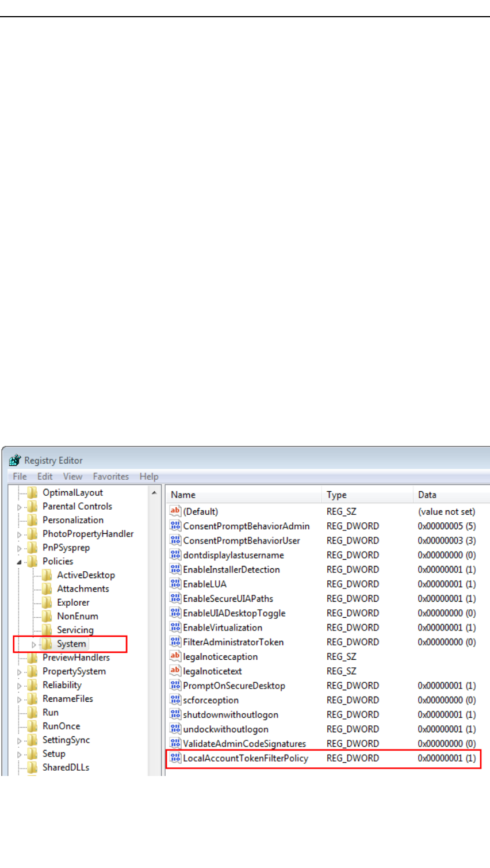Click the FilterAdministratorToken DWORD icon
Screen dimensions: 490x868
click(175, 642)
